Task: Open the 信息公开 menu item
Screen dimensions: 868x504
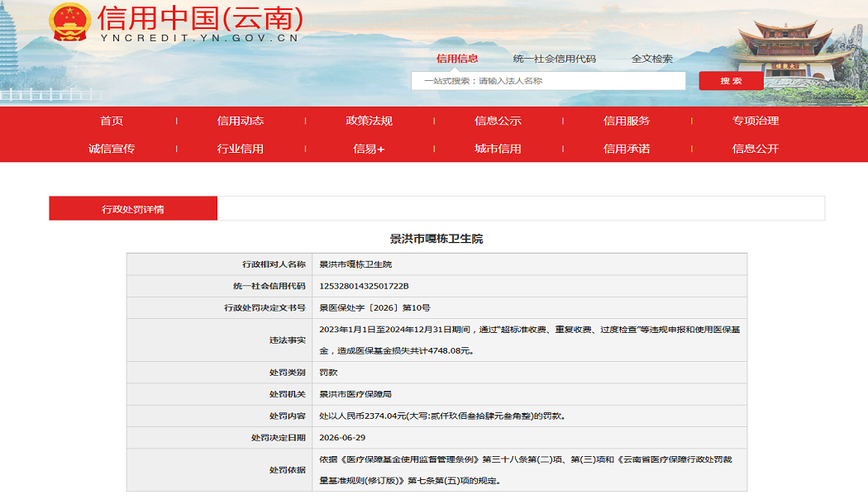Action: (x=755, y=148)
